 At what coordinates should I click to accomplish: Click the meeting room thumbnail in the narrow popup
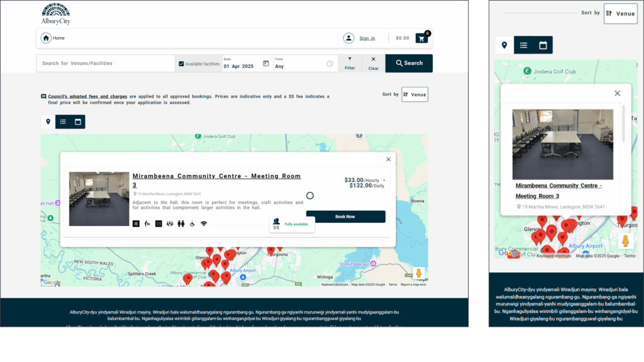(563, 145)
